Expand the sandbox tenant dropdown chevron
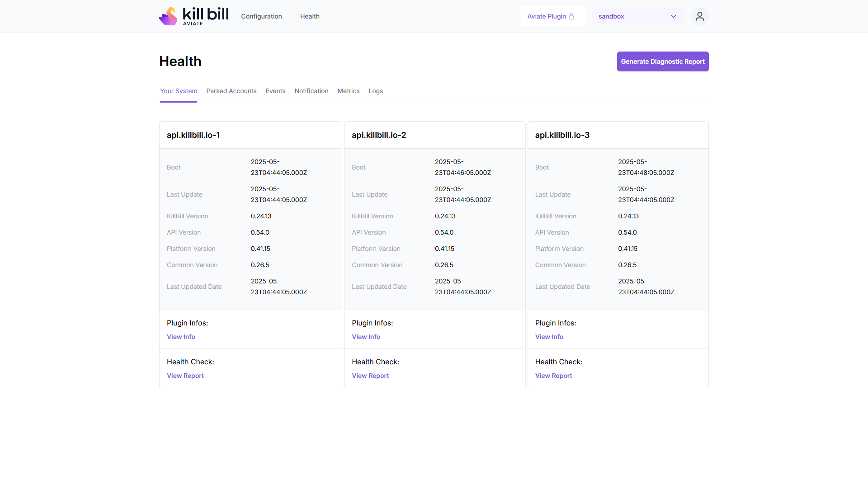The height and width of the screenshot is (504, 868). click(x=673, y=16)
